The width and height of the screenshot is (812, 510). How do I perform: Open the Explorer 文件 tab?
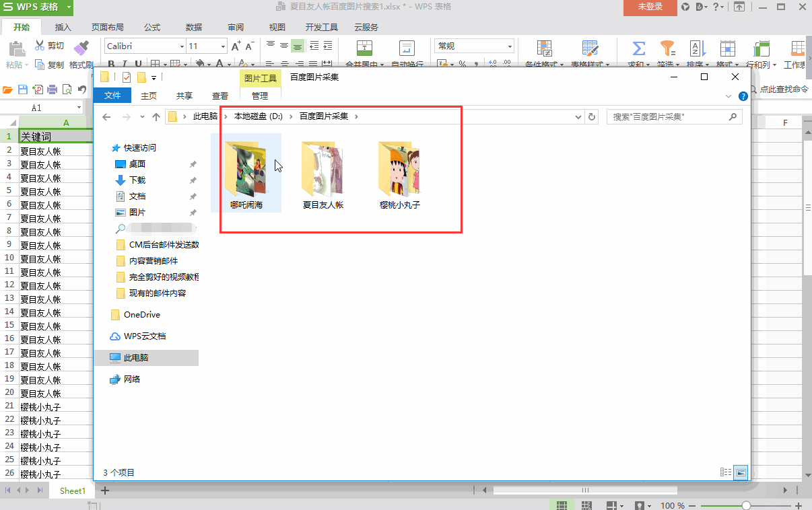112,96
